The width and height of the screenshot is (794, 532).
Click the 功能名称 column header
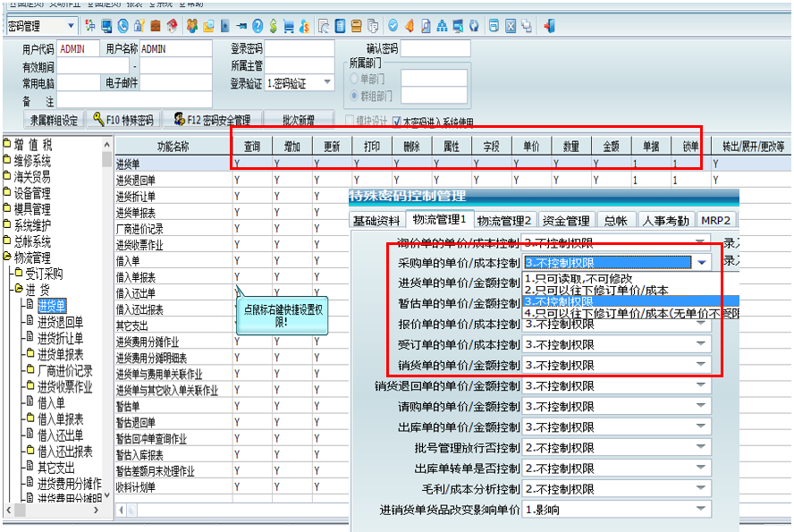173,147
